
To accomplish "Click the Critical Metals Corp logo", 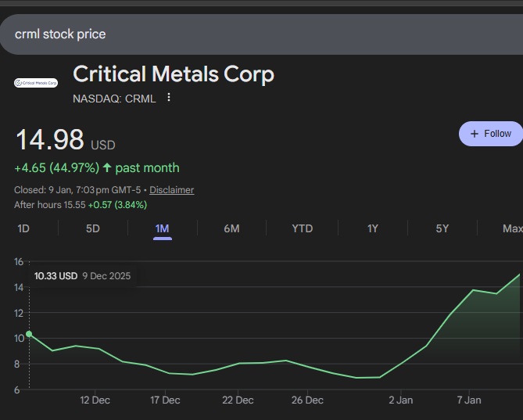I will point(36,82).
